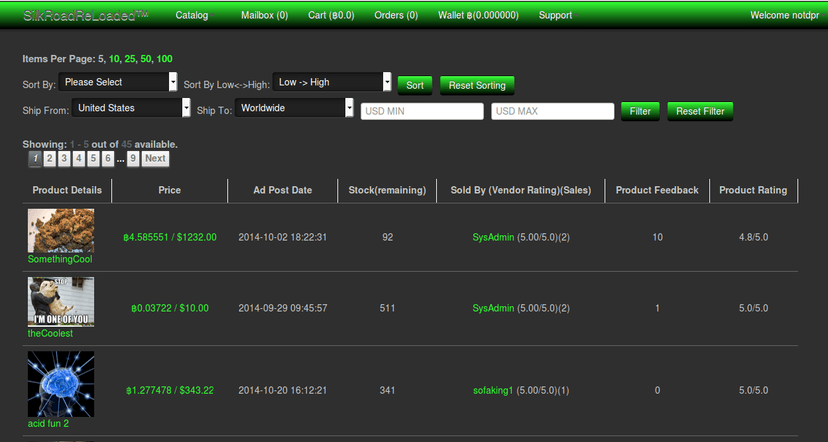Viewport: 828px width, 442px height.
Task: Open the Low -> High order dropdown
Action: pos(332,82)
